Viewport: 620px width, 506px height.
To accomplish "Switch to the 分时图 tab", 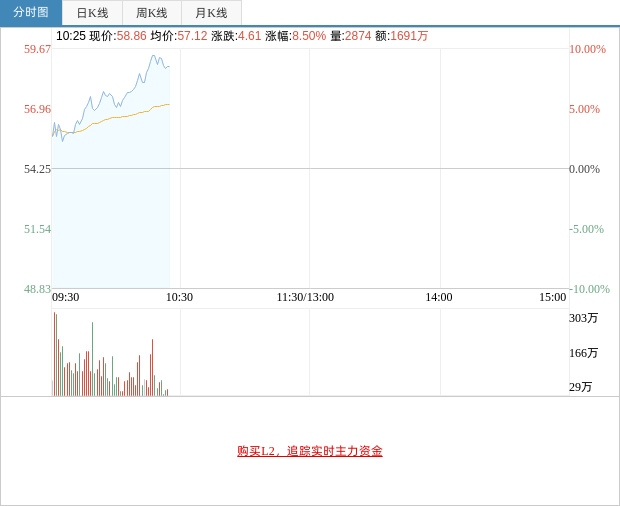I will tap(31, 13).
